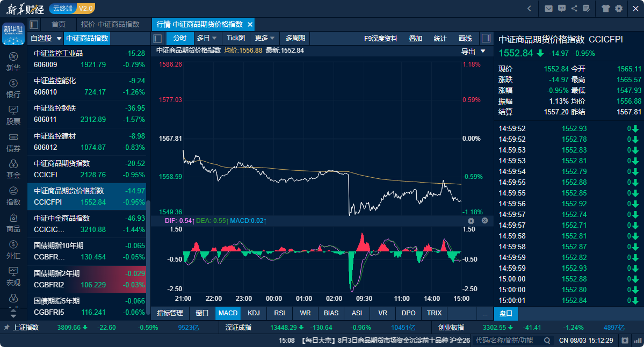Click the 每日大宗 news ticker headline
644x347 pixels.
click(386, 341)
